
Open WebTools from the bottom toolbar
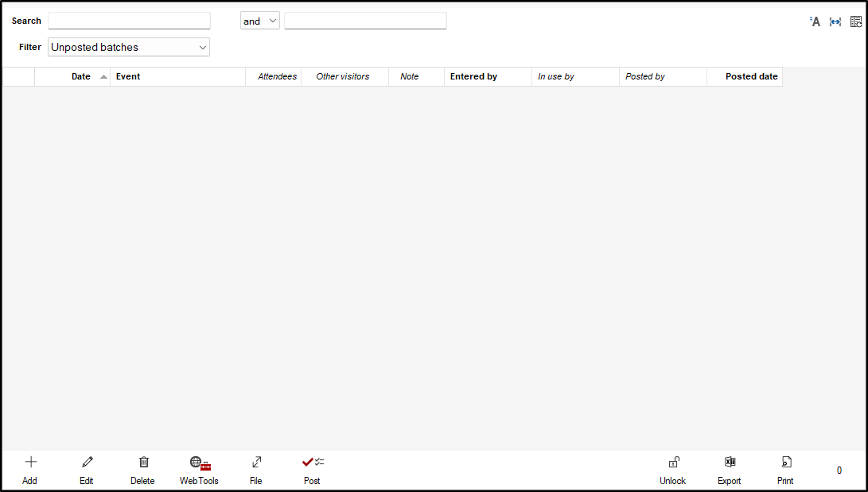[x=199, y=463]
